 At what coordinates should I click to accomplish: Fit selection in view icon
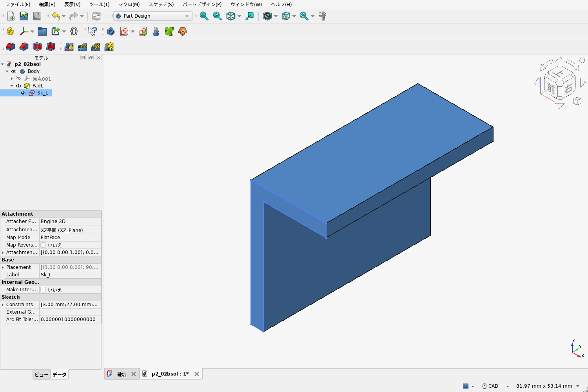pos(218,16)
